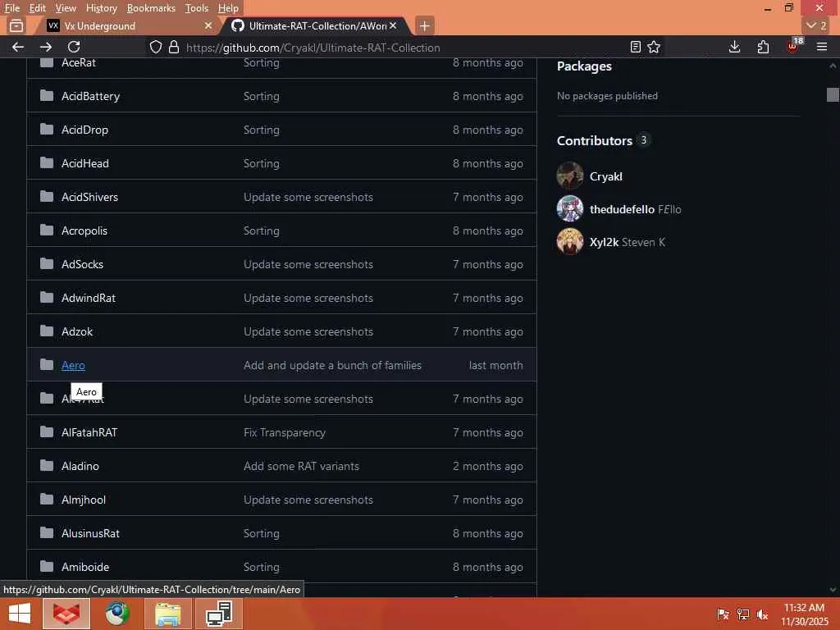Open the extensions puzzle icon

coord(763,47)
